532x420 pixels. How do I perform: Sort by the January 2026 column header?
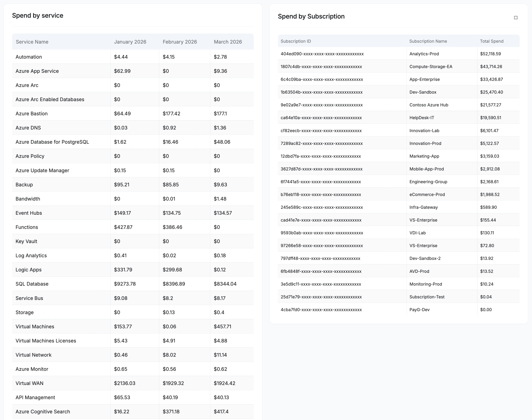130,42
